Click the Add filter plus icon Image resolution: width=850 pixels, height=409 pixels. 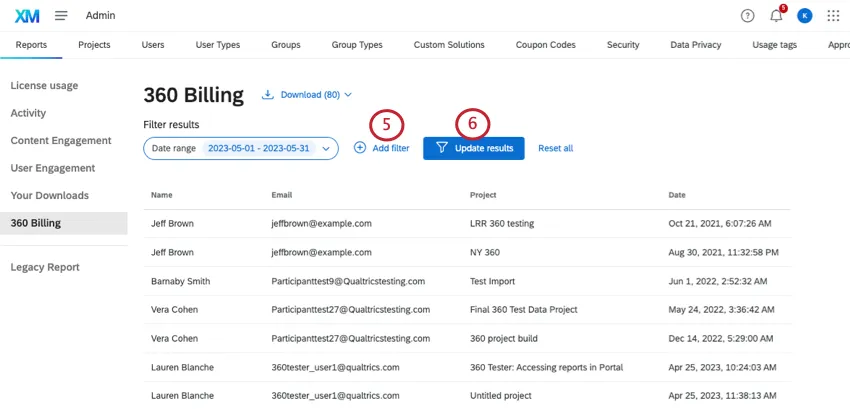coord(360,148)
